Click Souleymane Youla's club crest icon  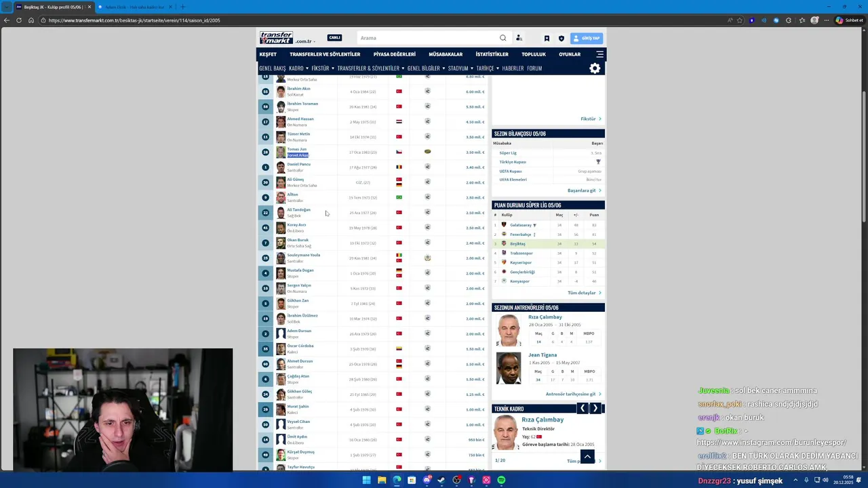click(427, 258)
